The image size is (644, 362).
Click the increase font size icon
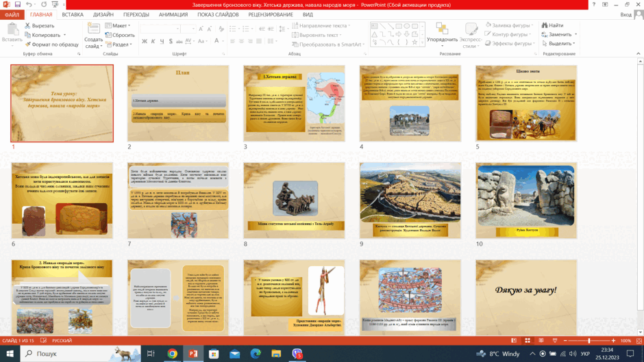[201, 29]
